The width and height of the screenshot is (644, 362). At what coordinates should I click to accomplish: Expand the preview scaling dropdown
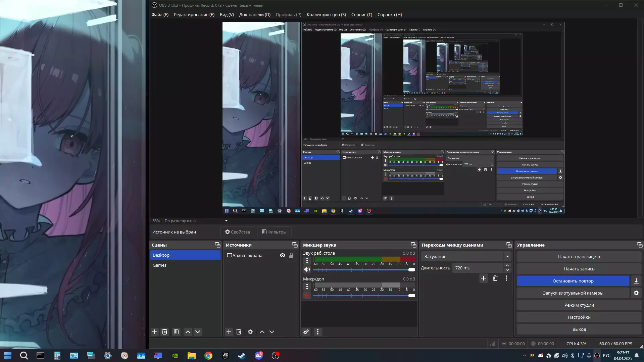coord(226,220)
